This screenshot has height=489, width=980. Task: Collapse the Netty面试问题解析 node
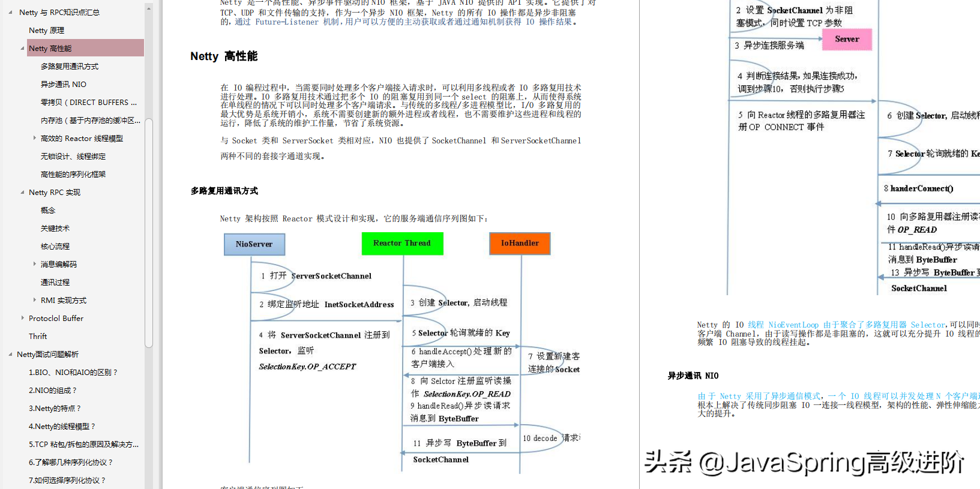pyautogui.click(x=10, y=354)
